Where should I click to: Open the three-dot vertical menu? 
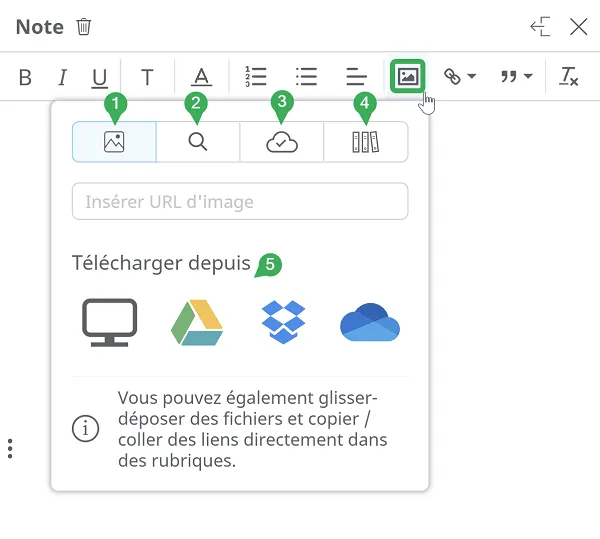pyautogui.click(x=10, y=448)
